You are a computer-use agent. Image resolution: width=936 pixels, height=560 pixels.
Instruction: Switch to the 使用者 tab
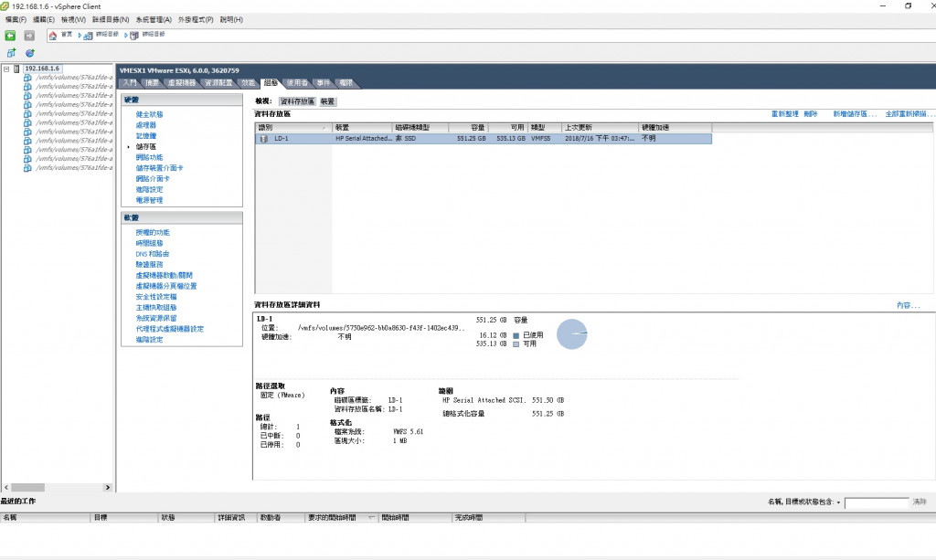pos(297,83)
